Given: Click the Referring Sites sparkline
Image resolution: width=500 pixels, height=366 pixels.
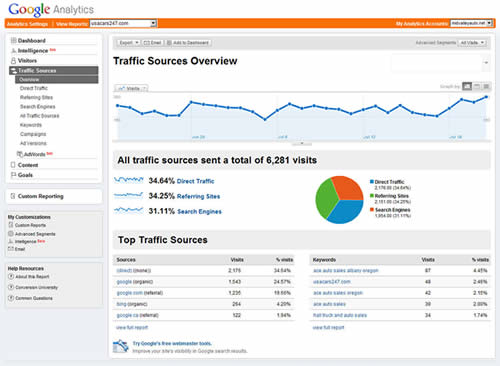Looking at the screenshot, I should point(128,195).
